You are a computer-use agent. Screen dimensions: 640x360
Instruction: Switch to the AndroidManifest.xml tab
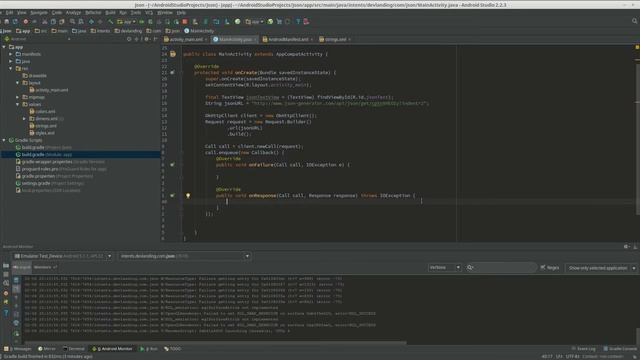coord(288,39)
